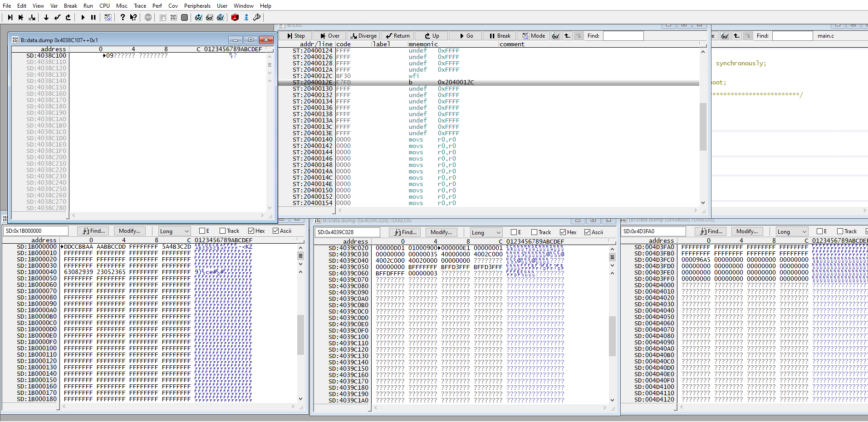Click Find button in SD:0x1B000000 dump

tap(93, 231)
